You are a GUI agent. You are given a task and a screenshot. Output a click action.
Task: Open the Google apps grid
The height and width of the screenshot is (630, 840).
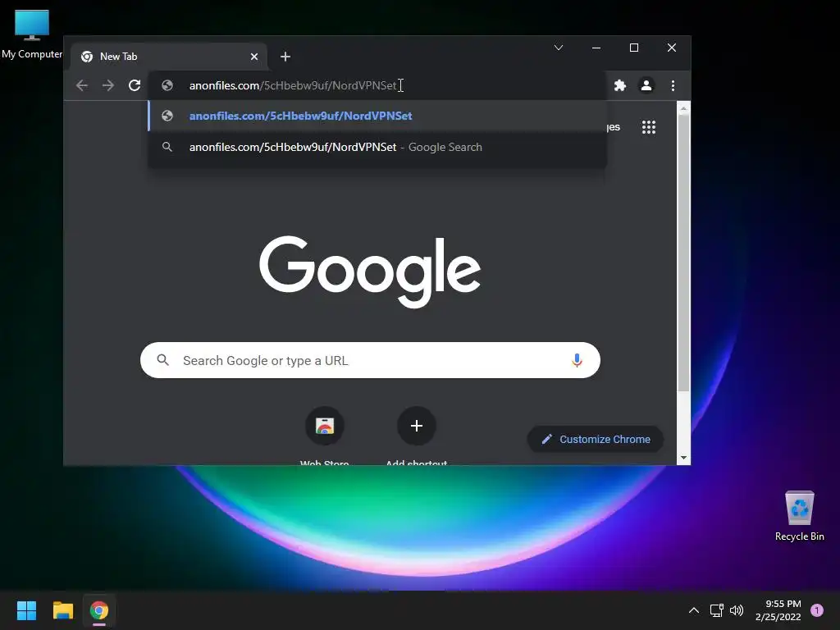click(x=649, y=127)
